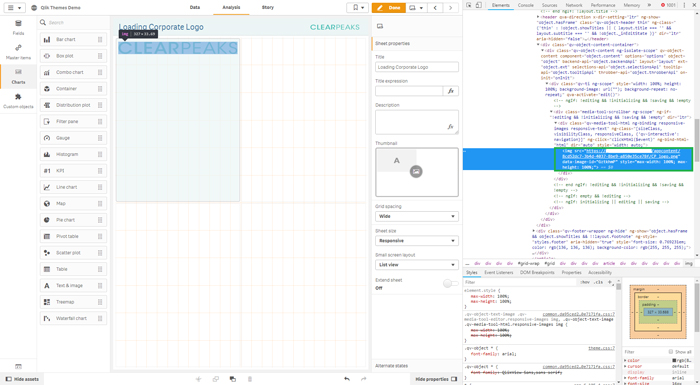
Task: Select the Pie chart item
Action: pos(73,220)
